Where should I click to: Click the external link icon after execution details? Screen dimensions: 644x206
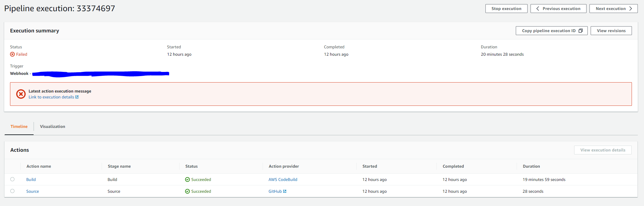click(x=77, y=97)
